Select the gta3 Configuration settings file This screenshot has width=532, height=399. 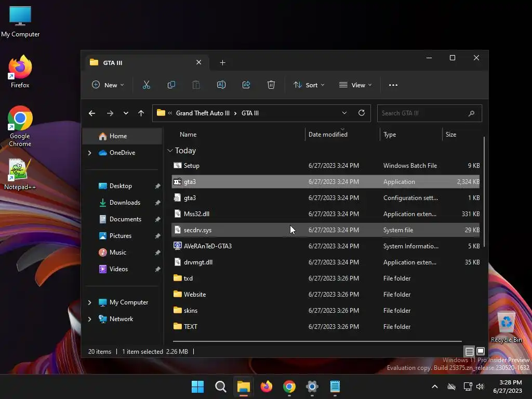coord(326,198)
